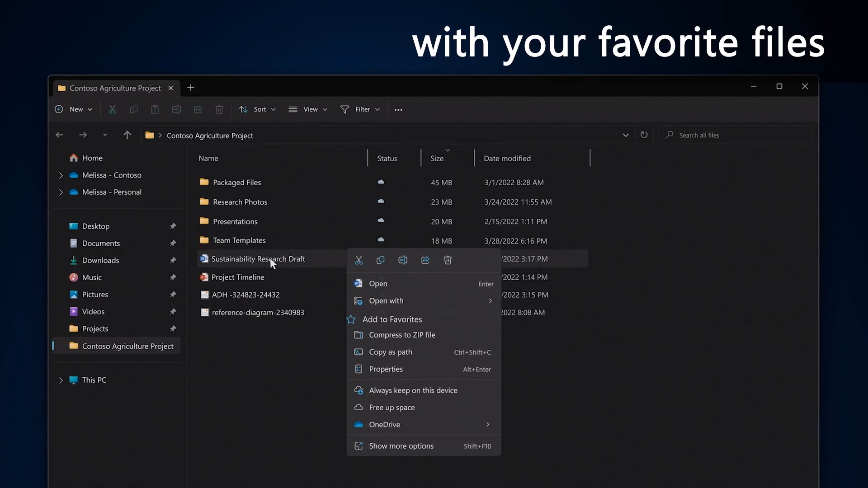Image resolution: width=868 pixels, height=488 pixels.
Task: Unpin Videos using its pin icon
Action: point(173,312)
